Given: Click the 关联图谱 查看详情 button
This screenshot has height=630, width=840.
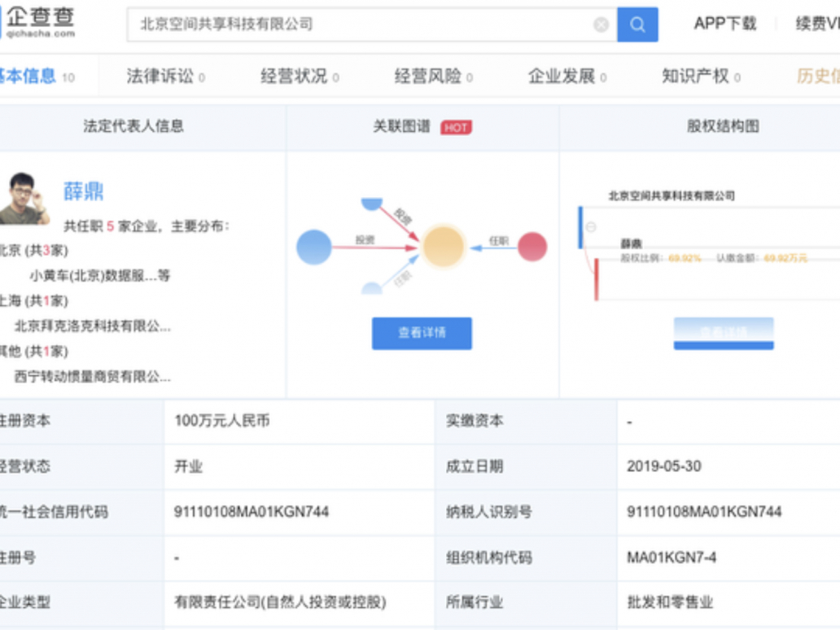Looking at the screenshot, I should pos(422,333).
